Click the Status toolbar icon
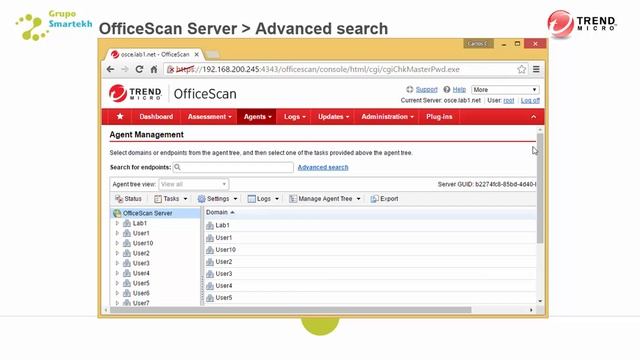 pos(119,199)
